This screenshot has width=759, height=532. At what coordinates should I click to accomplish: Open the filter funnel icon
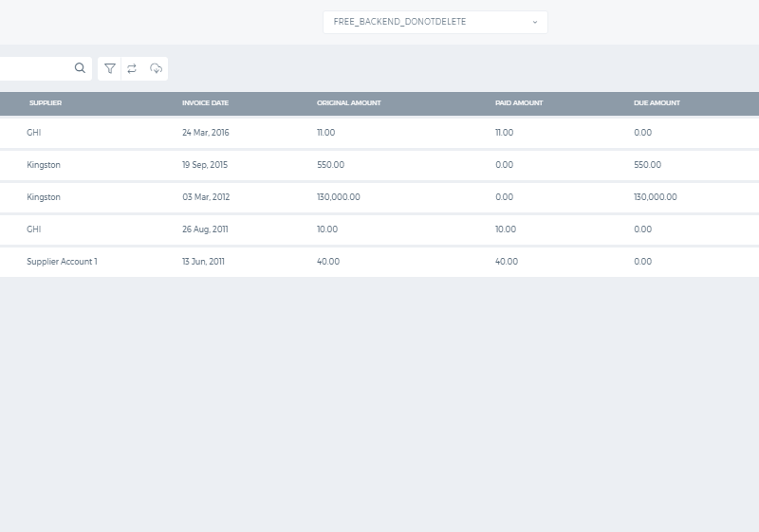pyautogui.click(x=110, y=68)
